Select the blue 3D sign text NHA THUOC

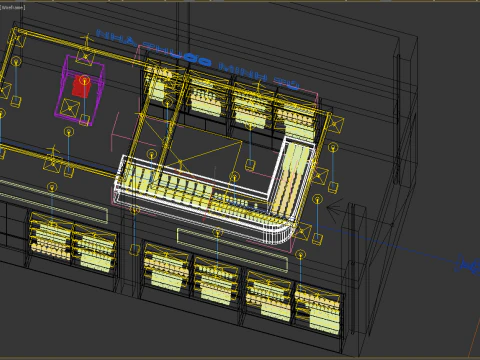(x=153, y=48)
